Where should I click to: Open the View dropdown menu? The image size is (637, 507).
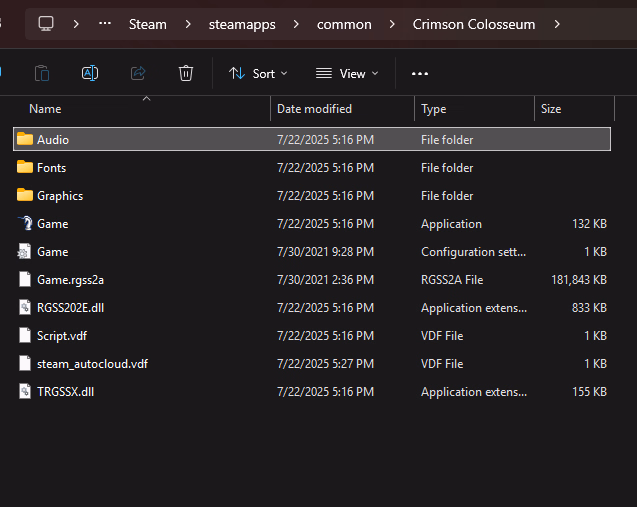point(347,74)
